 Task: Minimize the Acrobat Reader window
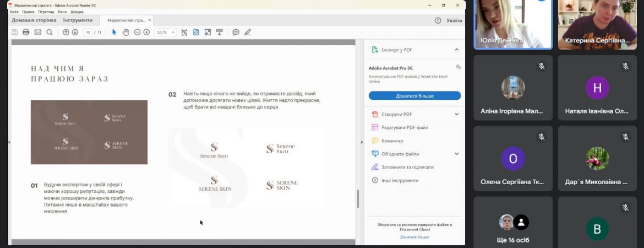429,5
